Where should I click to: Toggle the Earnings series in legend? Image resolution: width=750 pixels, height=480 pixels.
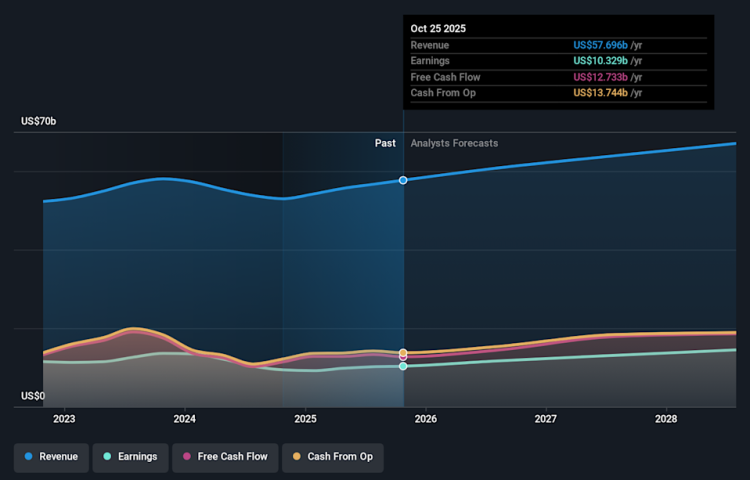[130, 457]
